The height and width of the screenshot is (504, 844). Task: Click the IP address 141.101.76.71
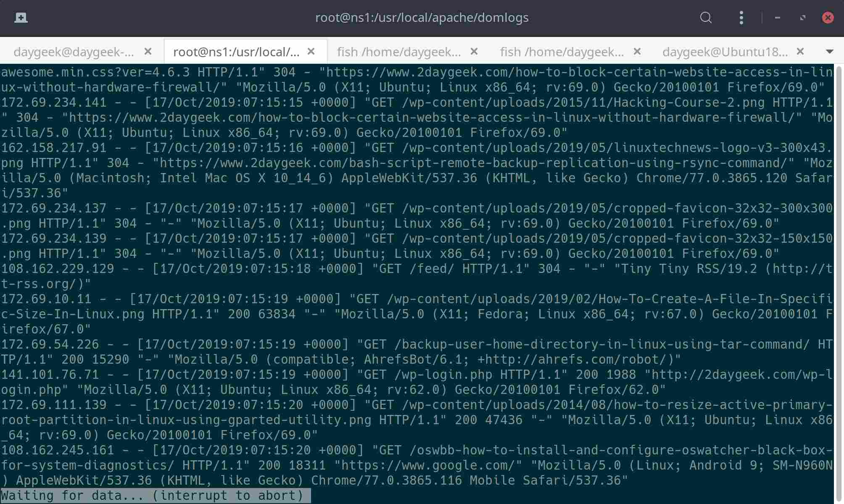coord(50,375)
